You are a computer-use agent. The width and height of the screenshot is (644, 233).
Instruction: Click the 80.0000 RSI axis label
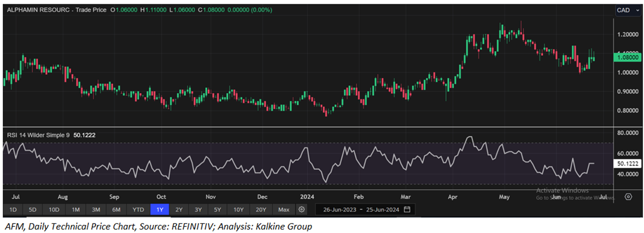(x=629, y=133)
